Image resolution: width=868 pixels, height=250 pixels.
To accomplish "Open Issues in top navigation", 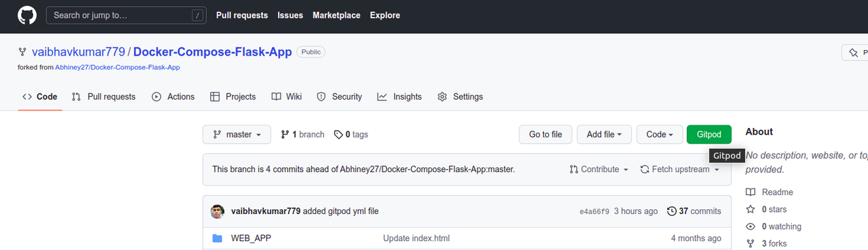I will tap(290, 15).
